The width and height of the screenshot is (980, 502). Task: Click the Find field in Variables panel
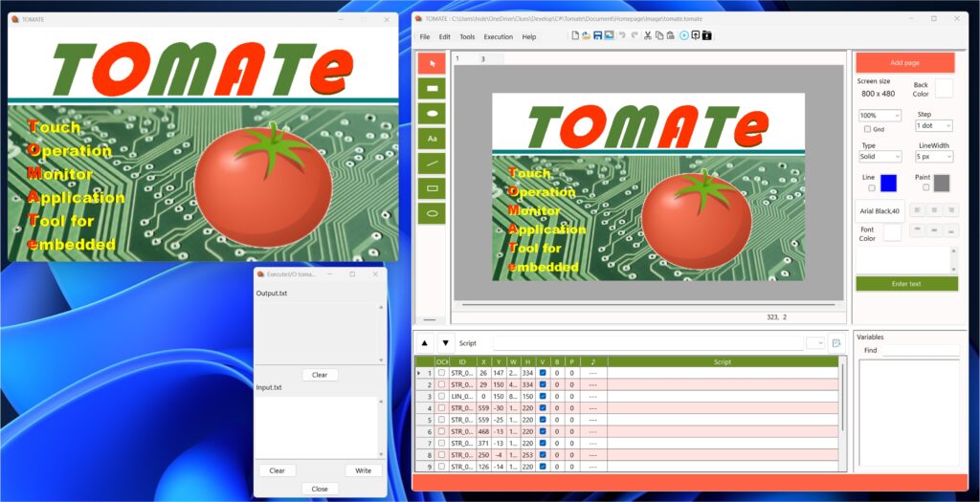pyautogui.click(x=922, y=350)
